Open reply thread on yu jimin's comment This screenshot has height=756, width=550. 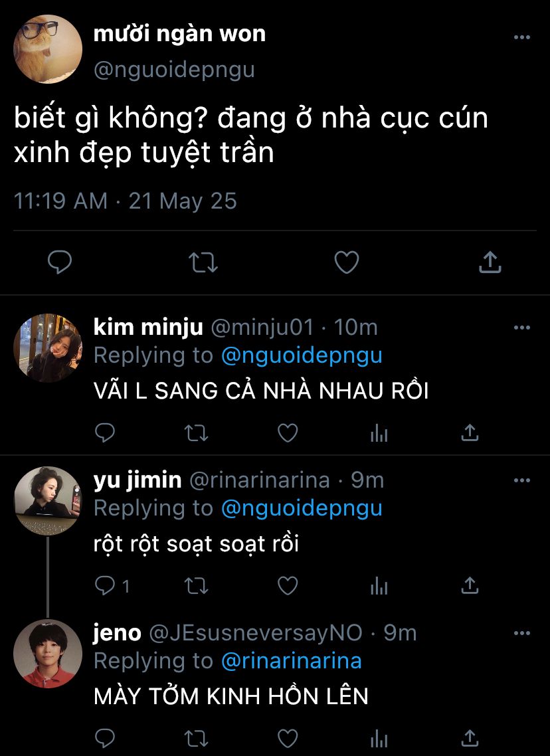click(x=105, y=586)
